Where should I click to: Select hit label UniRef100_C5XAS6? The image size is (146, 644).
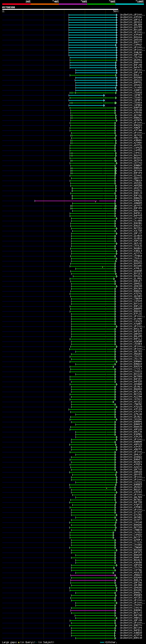[x=131, y=93]
